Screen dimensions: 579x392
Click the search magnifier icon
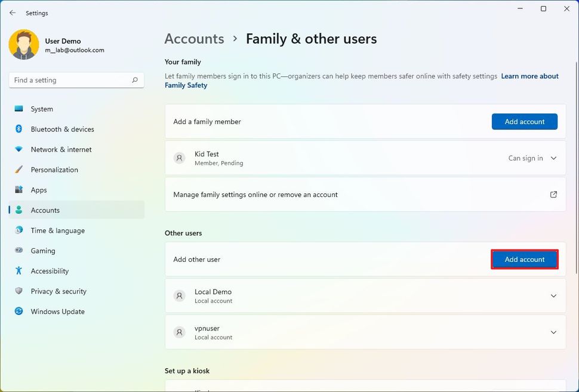pos(135,80)
